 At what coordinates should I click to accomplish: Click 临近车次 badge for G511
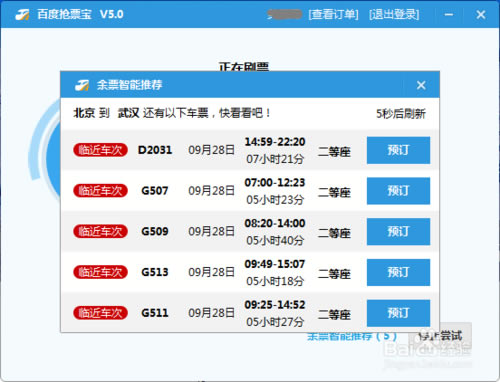(100, 313)
